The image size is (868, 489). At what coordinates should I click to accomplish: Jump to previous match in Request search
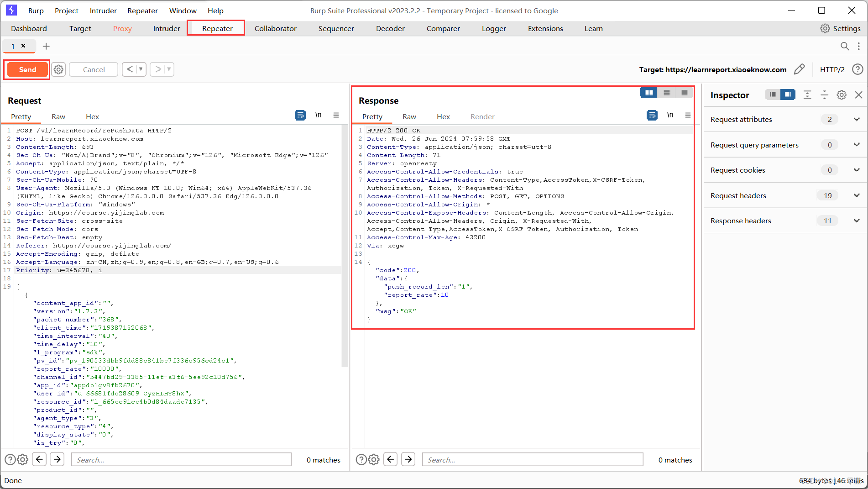click(x=40, y=459)
